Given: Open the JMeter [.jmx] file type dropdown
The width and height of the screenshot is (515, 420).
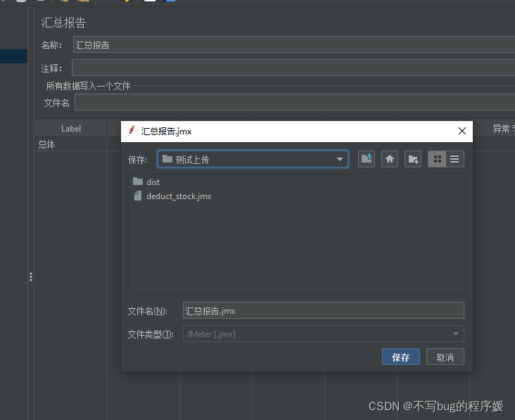Looking at the screenshot, I should click(323, 334).
